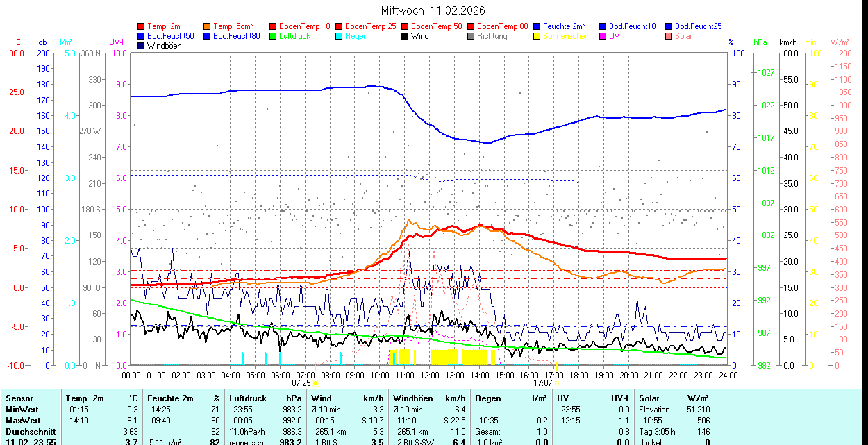Click the MaxWert row label
The width and height of the screenshot is (868, 445).
(23, 421)
